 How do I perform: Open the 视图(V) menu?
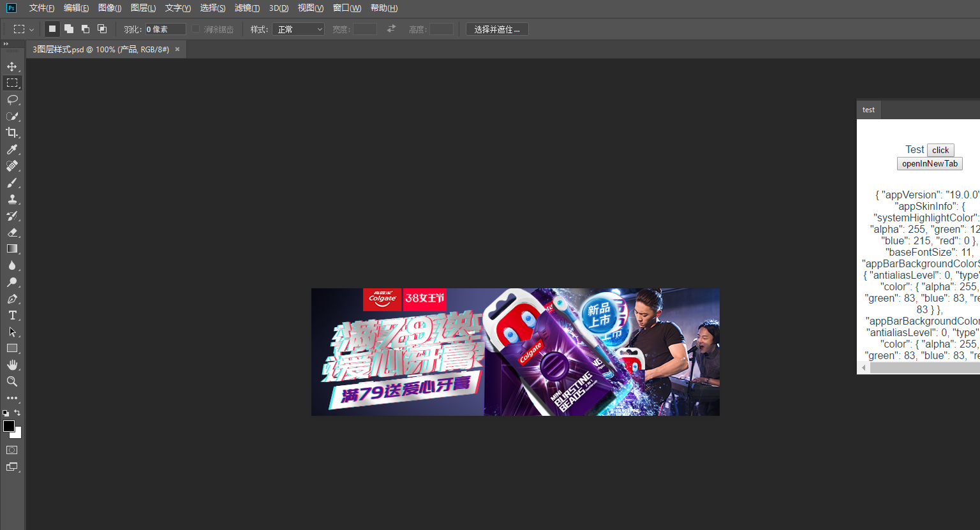311,8
